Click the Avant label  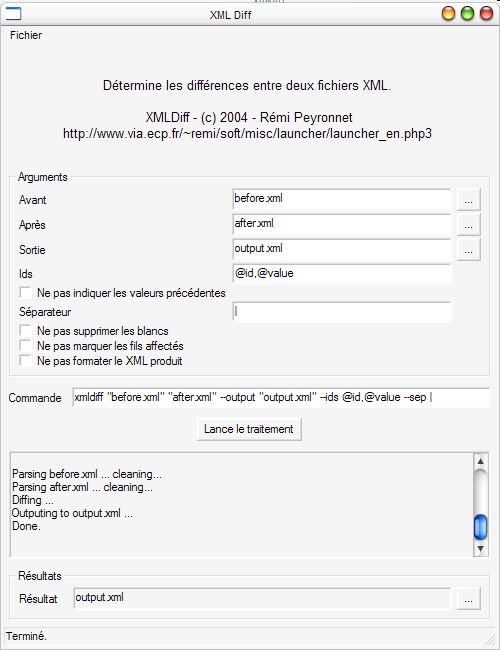[x=32, y=200]
